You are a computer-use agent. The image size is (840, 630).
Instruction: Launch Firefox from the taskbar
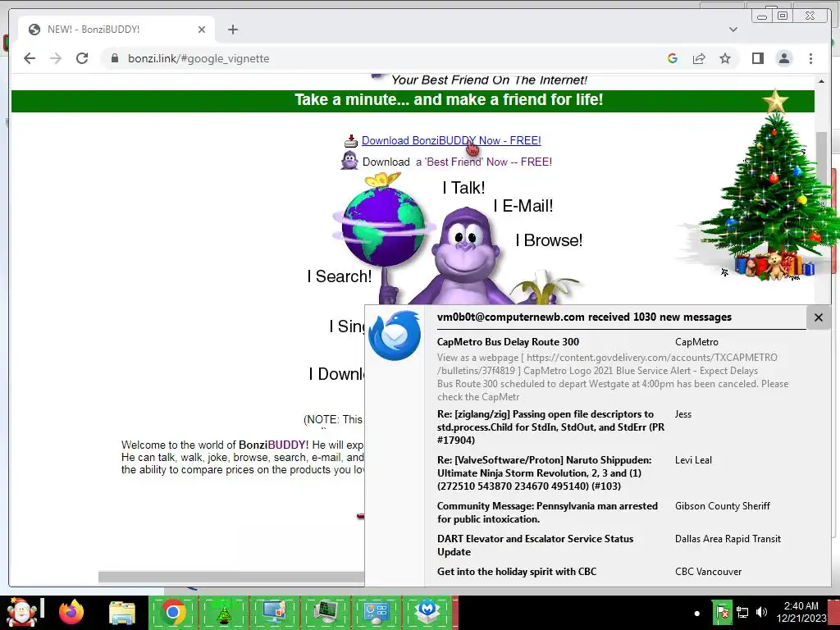tap(71, 612)
